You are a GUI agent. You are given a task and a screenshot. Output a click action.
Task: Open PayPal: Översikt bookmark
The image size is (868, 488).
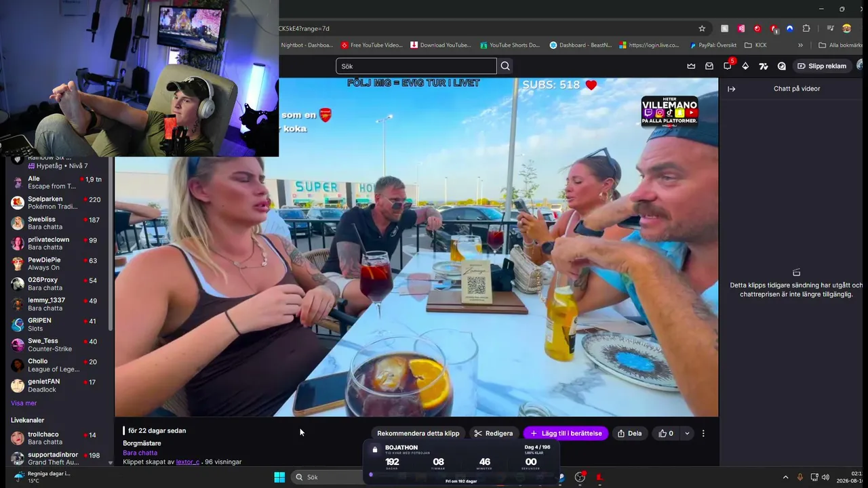click(x=713, y=45)
